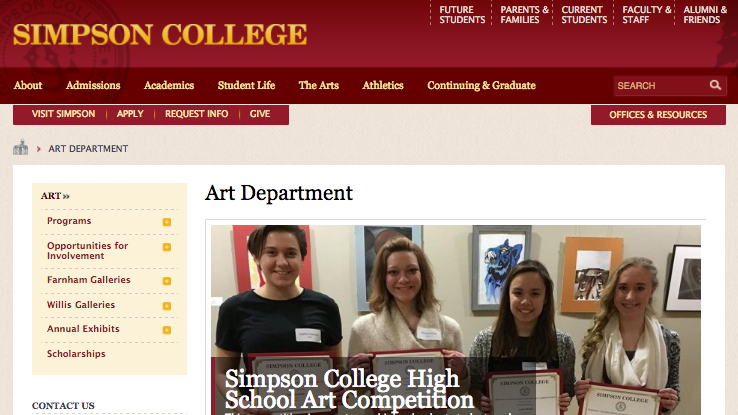This screenshot has width=738, height=415.
Task: Open Continuing & Graduate menu
Action: (481, 85)
